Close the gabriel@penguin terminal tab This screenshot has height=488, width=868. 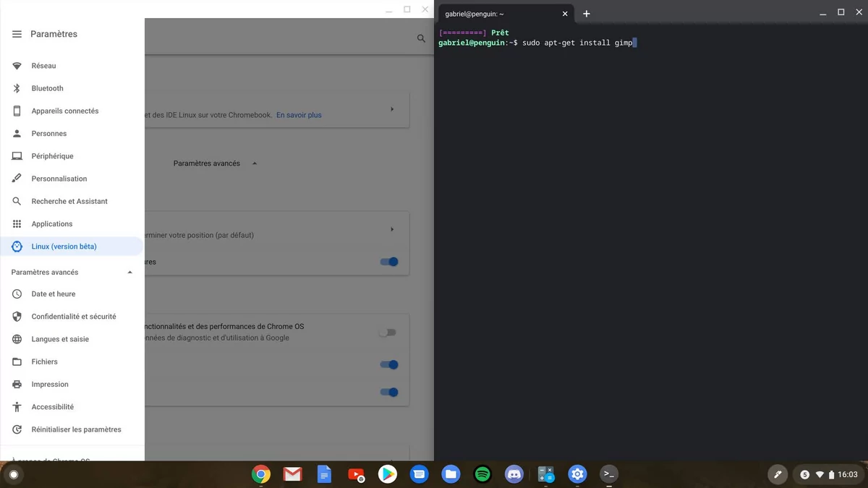tap(565, 14)
